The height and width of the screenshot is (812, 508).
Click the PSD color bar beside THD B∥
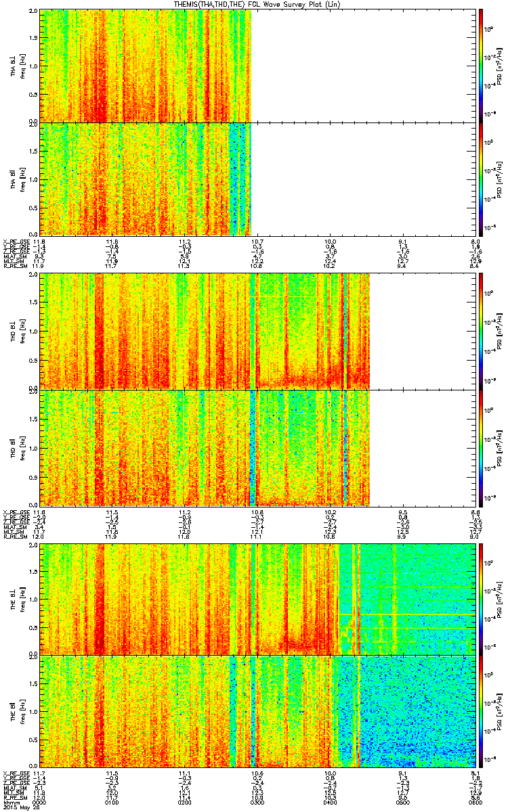[x=480, y=447]
